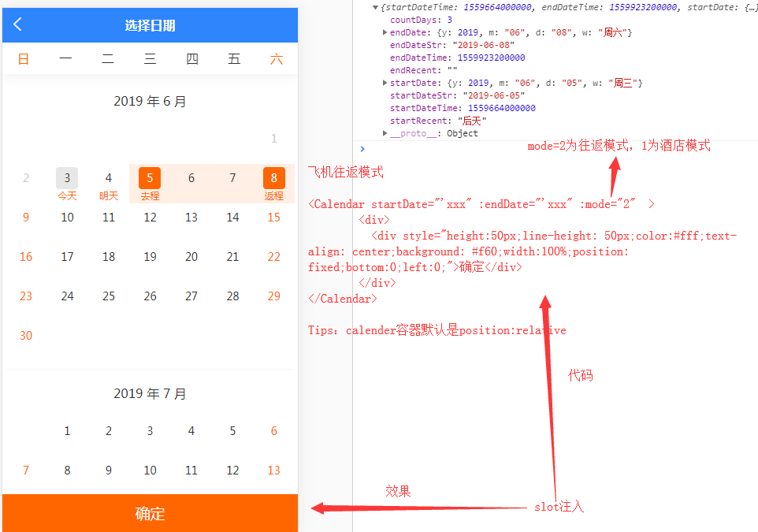Select June 20 in the calendar
758x532 pixels.
(x=191, y=257)
